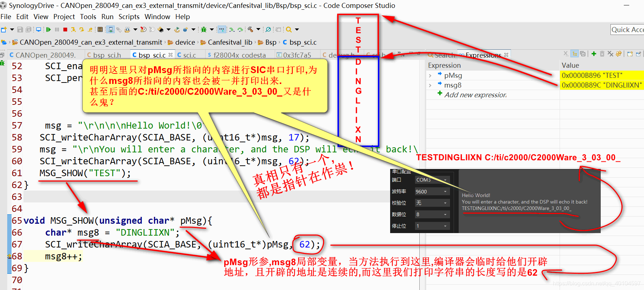Open the parity 无 dropdown
Viewport: 644px width, 290px height.
432,203
